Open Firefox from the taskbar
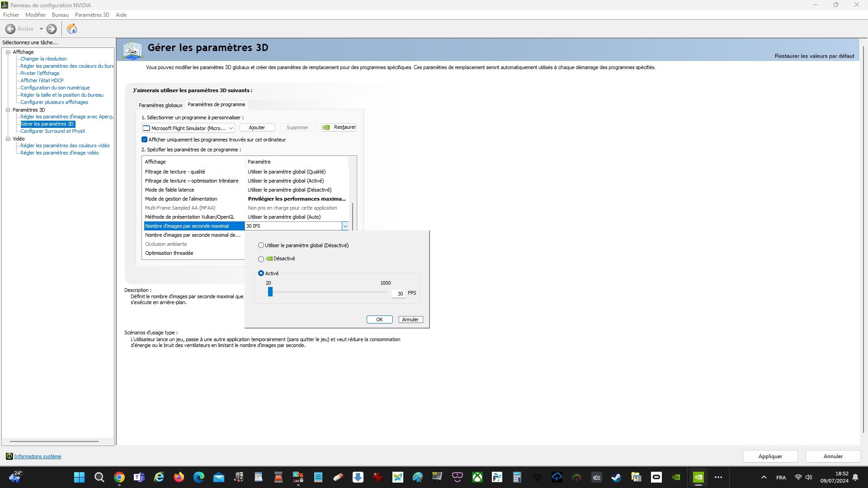This screenshot has width=868, height=488. click(179, 477)
